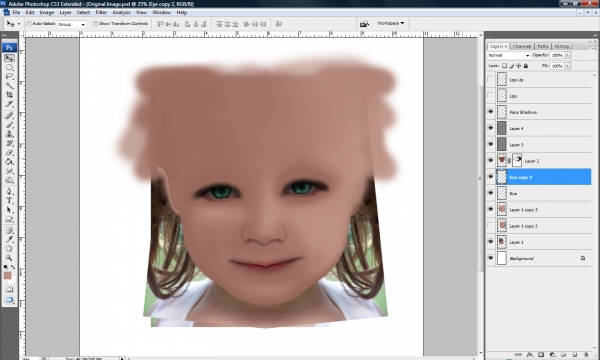Open the Layers panel options menu
The height and width of the screenshot is (360, 600).
[593, 49]
